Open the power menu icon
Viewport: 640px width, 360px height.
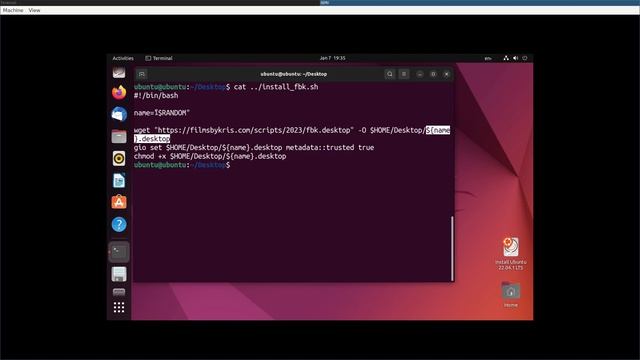click(x=525, y=58)
